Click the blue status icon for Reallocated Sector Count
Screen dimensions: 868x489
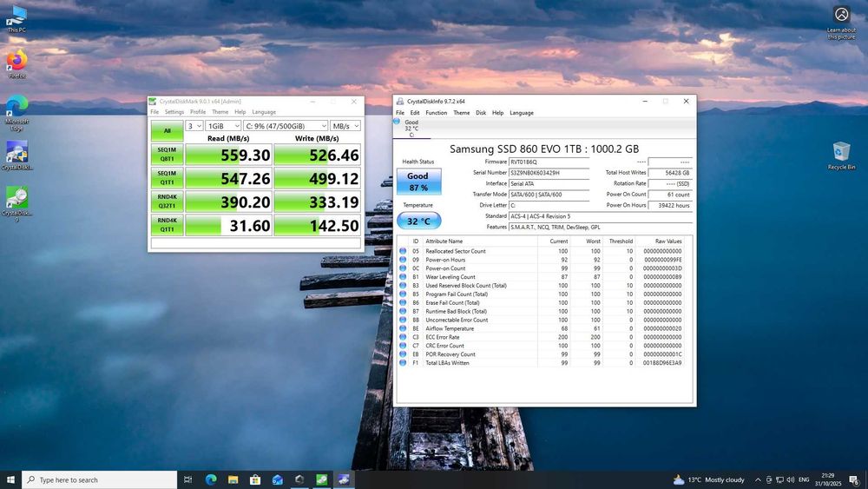point(403,251)
